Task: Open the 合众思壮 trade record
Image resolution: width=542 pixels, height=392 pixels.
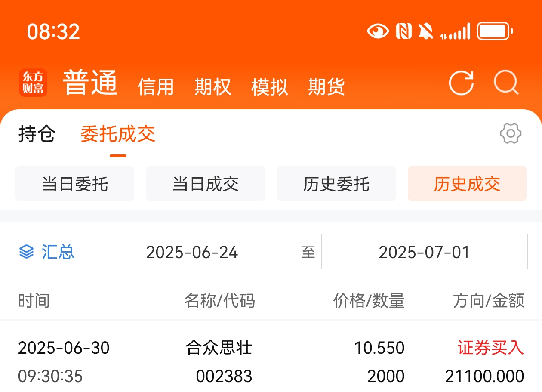Action: (x=271, y=361)
